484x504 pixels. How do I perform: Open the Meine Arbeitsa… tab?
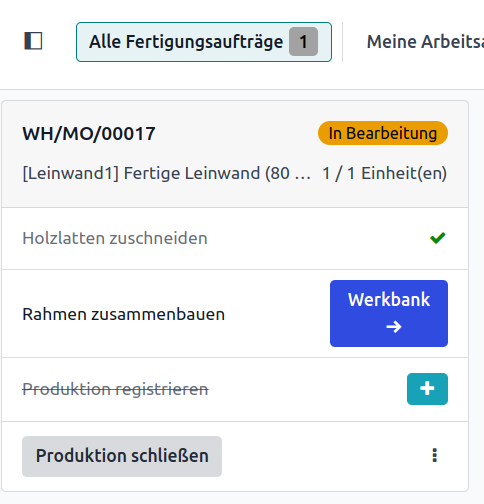point(425,42)
